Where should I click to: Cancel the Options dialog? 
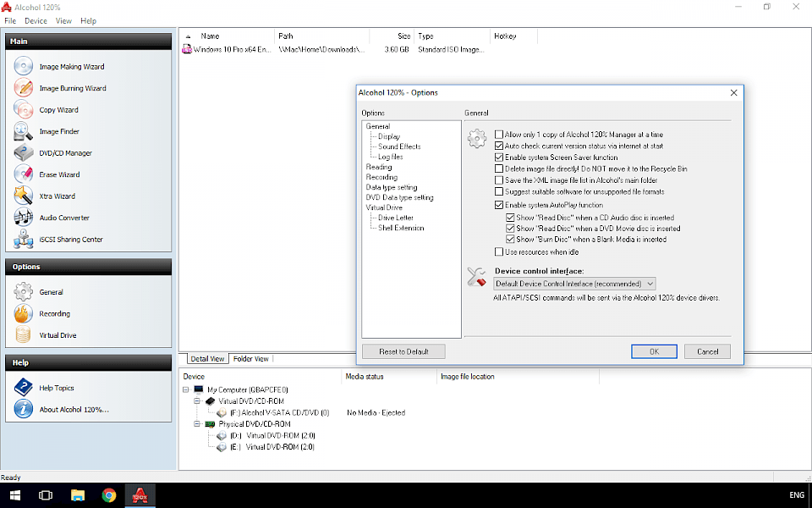[707, 351]
